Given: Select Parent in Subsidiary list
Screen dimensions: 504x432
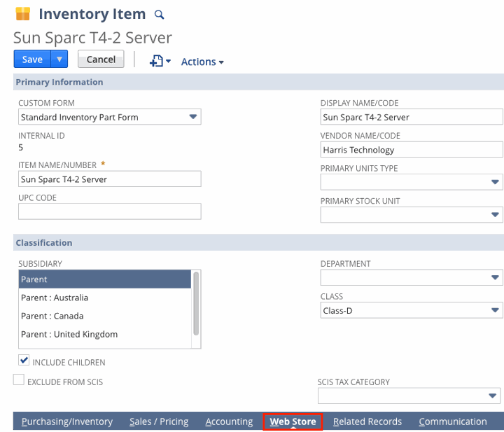Looking at the screenshot, I should [x=105, y=279].
